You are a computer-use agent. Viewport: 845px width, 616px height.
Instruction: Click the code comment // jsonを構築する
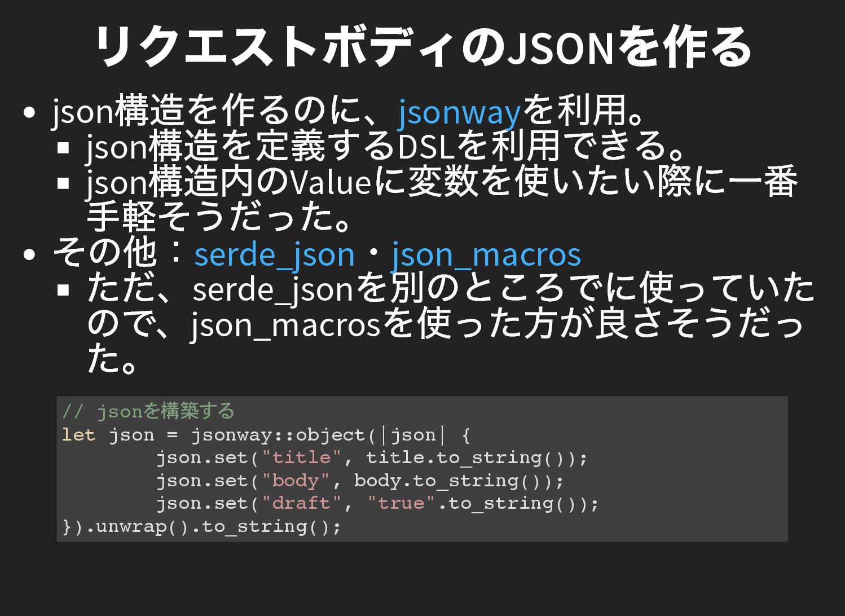coord(148,411)
